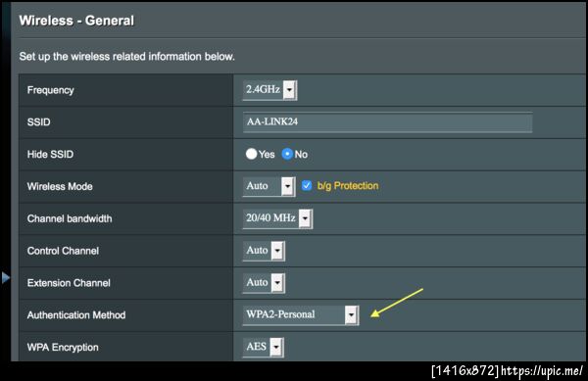Open the Frequency 2.4GHz dropdown
The height and width of the screenshot is (381, 588).
pos(269,90)
